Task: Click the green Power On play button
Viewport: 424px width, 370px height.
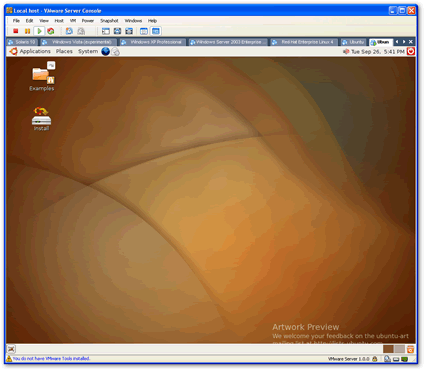Action: click(x=39, y=31)
